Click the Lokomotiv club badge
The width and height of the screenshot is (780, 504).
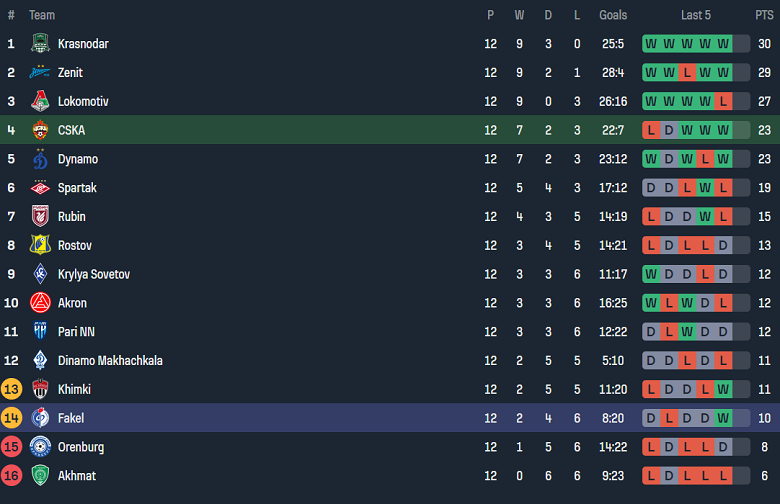coord(40,102)
